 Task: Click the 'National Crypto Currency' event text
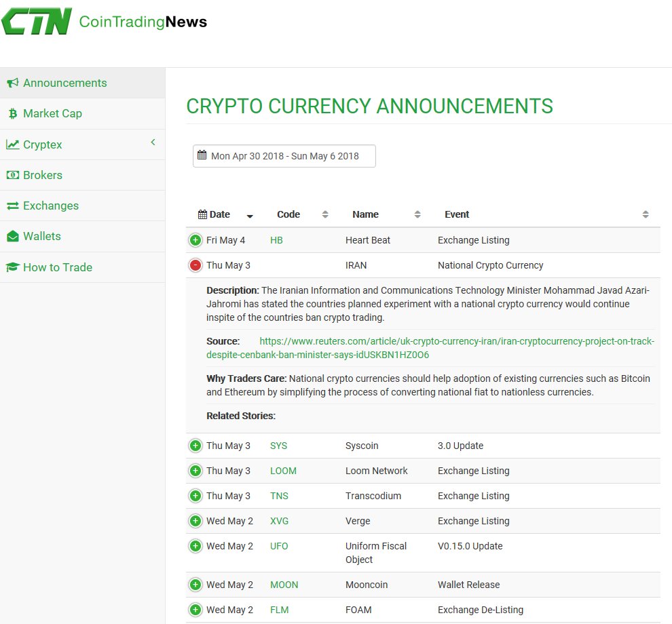coord(490,265)
